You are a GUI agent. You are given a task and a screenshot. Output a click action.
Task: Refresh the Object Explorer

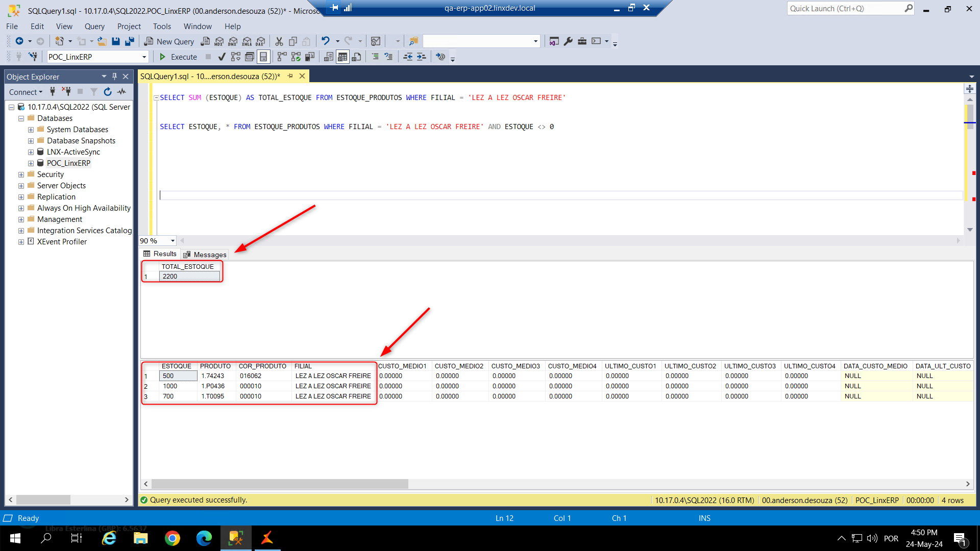pos(107,92)
